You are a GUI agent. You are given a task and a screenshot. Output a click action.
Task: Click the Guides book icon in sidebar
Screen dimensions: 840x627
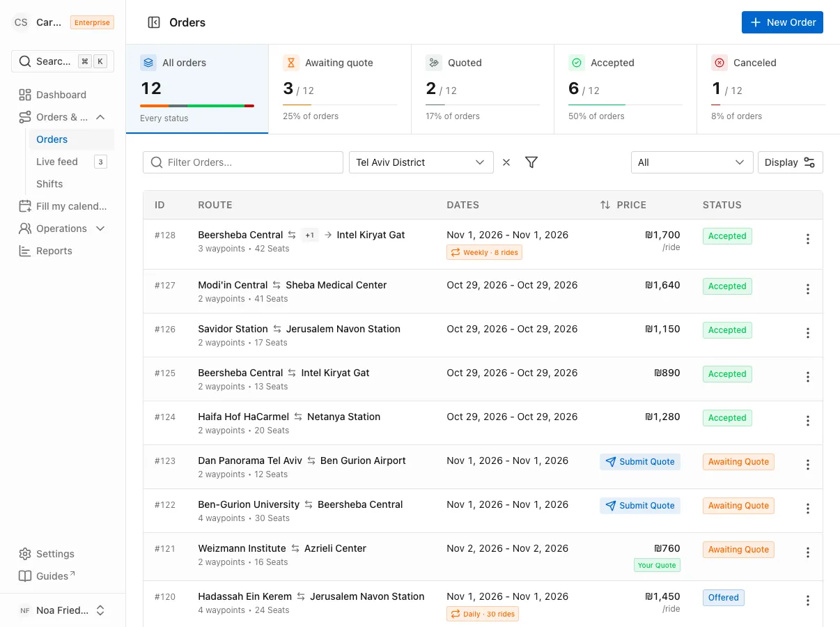click(x=25, y=576)
